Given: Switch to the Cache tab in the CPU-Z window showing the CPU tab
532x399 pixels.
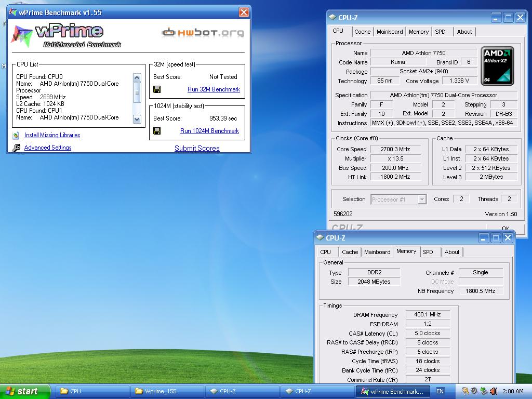Looking at the screenshot, I should click(x=362, y=32).
